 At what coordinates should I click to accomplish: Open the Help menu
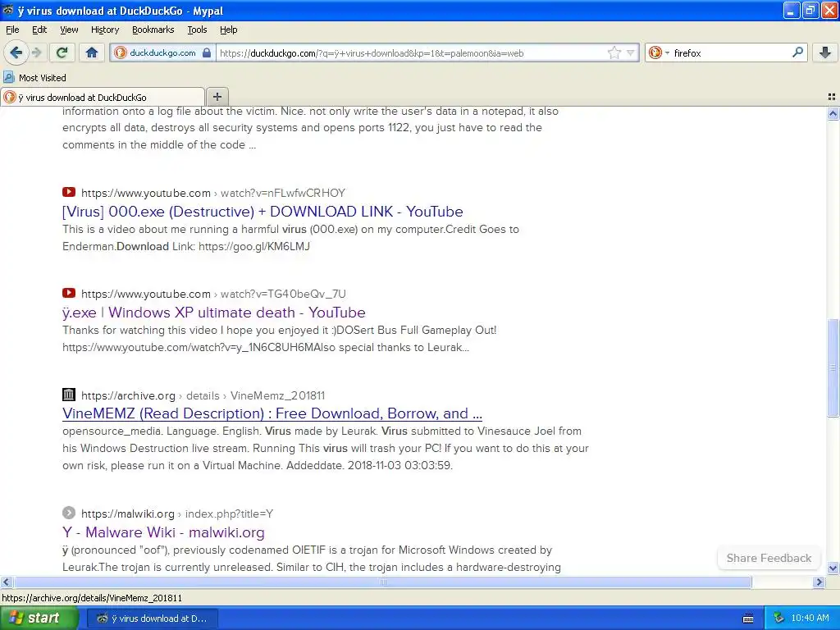pyautogui.click(x=229, y=30)
